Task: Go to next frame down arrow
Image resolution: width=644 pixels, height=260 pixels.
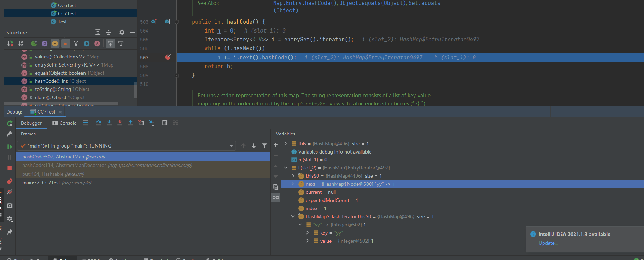Action: tap(254, 146)
